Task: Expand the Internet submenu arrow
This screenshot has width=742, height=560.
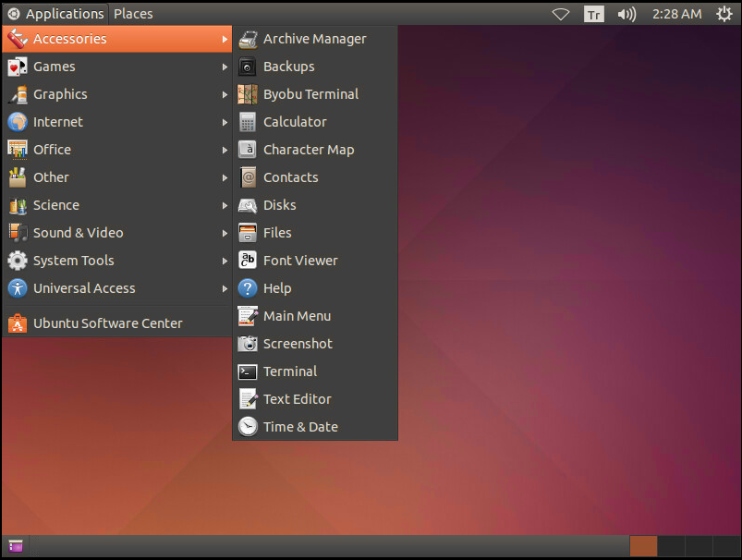Action: click(x=225, y=123)
